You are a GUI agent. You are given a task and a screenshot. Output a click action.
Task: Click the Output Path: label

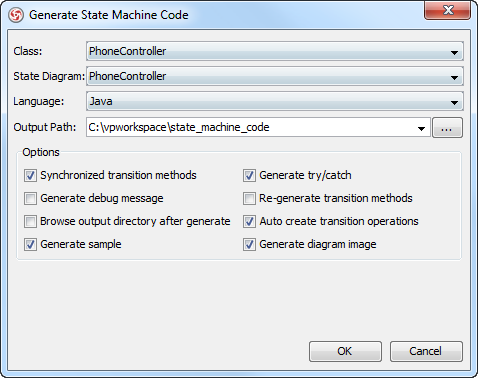(x=45, y=127)
